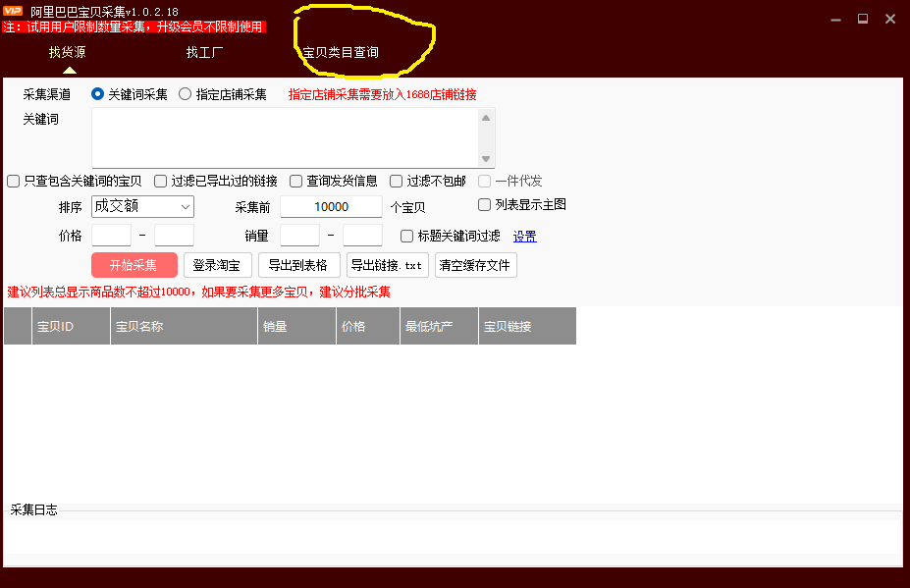Click the 采集日志 log area
910x588 pixels.
[x=453, y=537]
